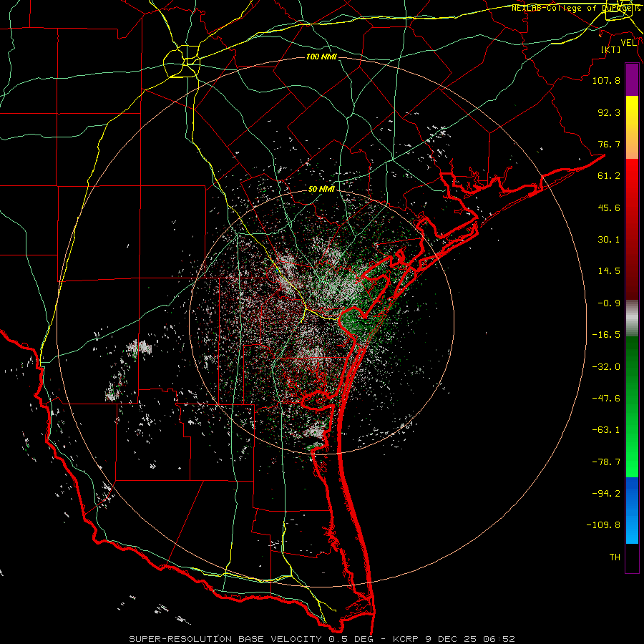Click the -78.7 velocity scale value
644x644 pixels.
tap(606, 462)
